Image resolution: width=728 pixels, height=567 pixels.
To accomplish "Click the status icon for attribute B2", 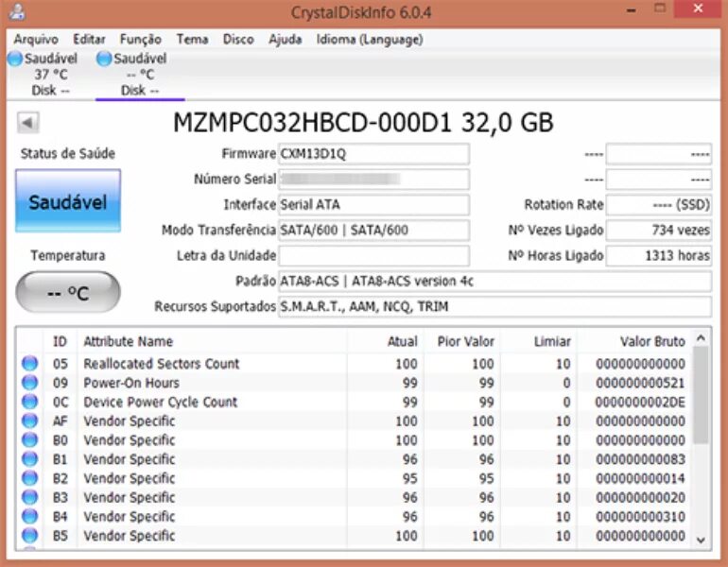I will (x=29, y=478).
